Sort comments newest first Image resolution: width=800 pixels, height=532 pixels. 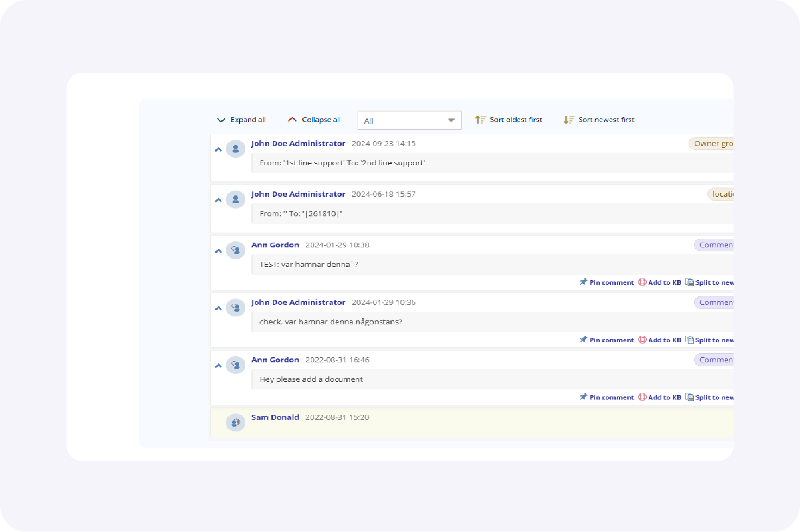pos(599,120)
